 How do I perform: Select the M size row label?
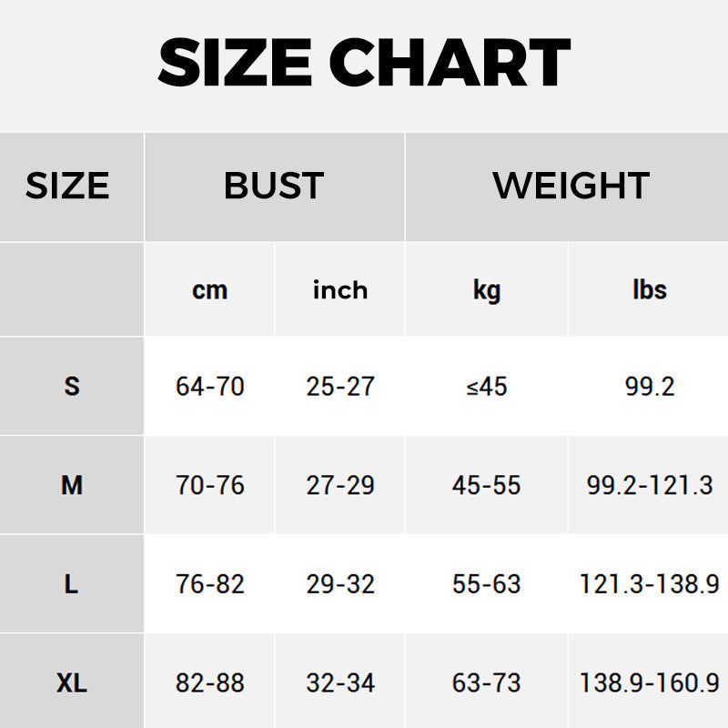(72, 485)
